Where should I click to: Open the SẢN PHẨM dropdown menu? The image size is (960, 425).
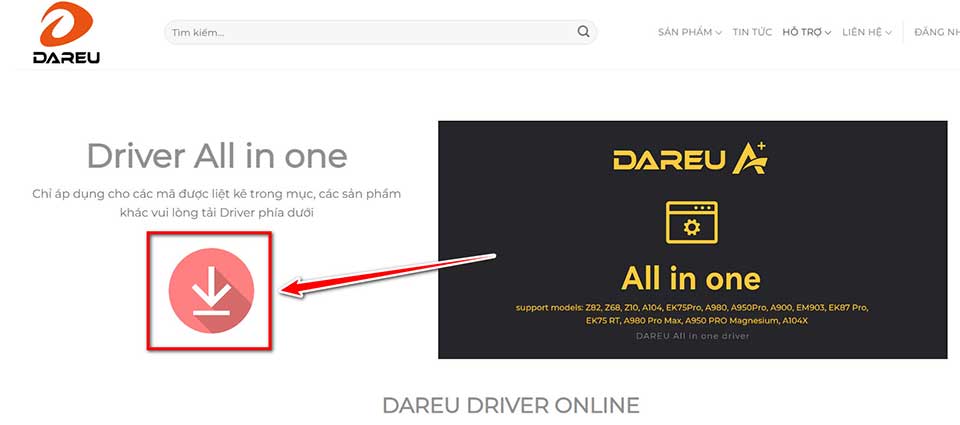[689, 32]
